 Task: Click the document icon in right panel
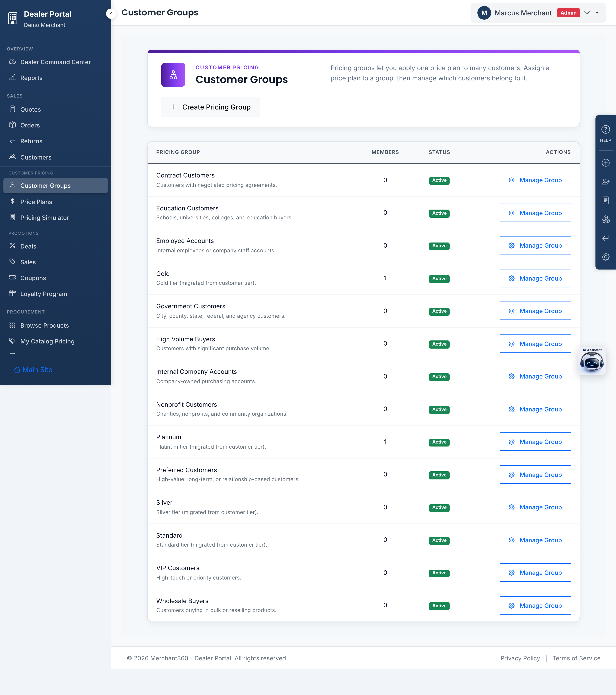pos(606,200)
